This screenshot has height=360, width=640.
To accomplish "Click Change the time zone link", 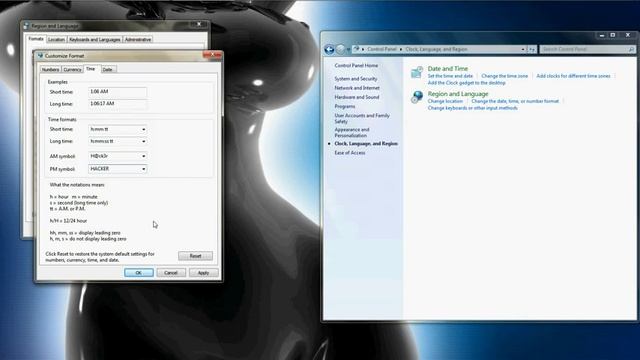I will tap(504, 76).
